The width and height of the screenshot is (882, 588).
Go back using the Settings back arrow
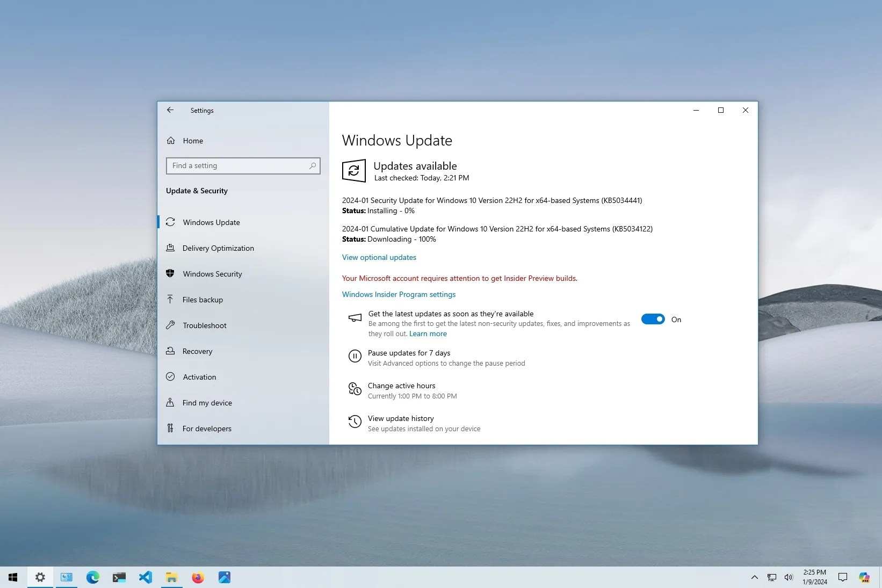click(x=170, y=110)
